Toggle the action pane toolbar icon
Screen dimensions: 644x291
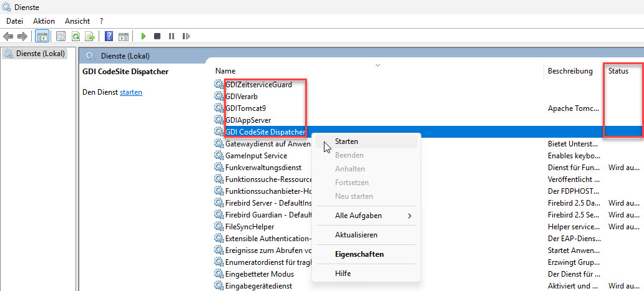pos(124,37)
